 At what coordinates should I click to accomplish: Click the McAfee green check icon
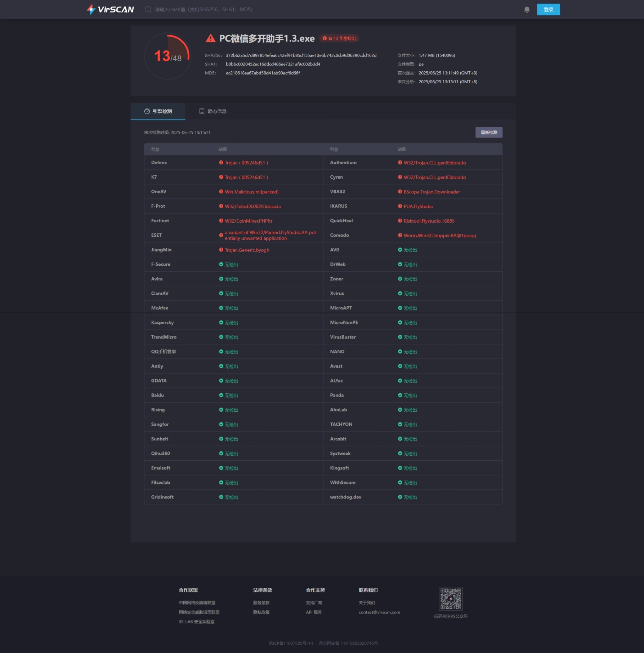[221, 308]
